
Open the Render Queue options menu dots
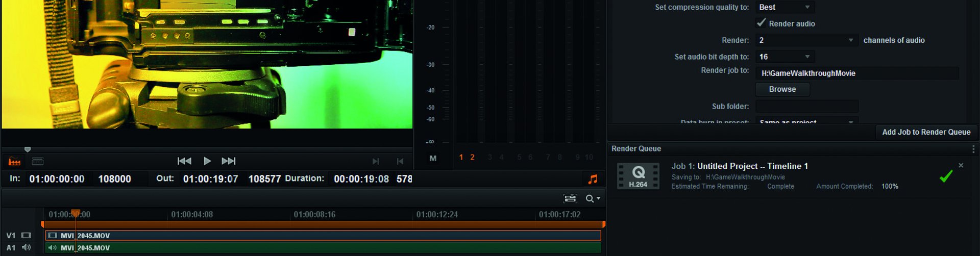point(974,149)
